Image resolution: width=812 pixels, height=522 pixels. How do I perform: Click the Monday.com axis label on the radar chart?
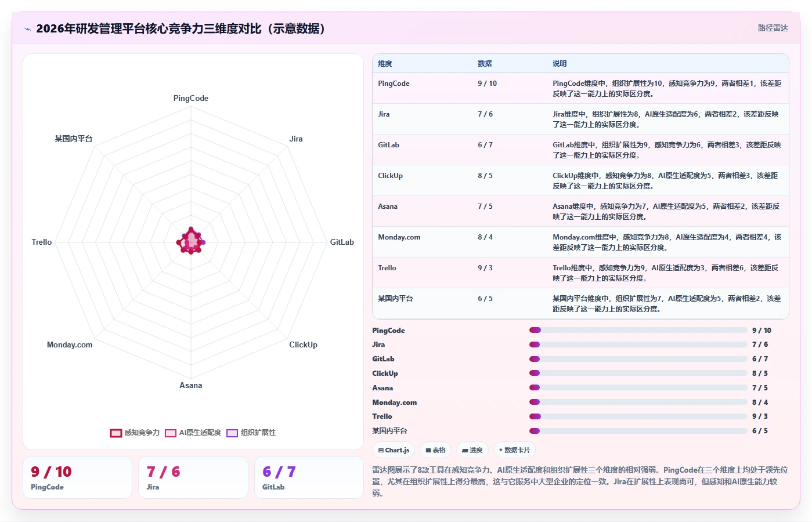(70, 345)
